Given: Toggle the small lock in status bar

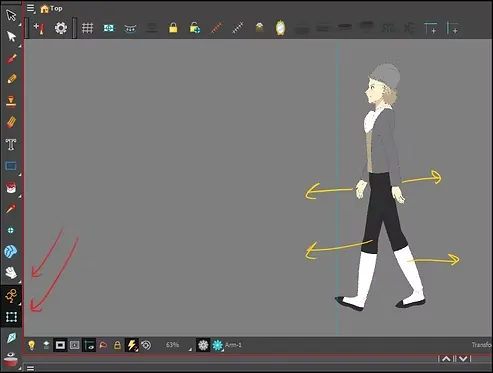Looking at the screenshot, I should click(x=117, y=345).
